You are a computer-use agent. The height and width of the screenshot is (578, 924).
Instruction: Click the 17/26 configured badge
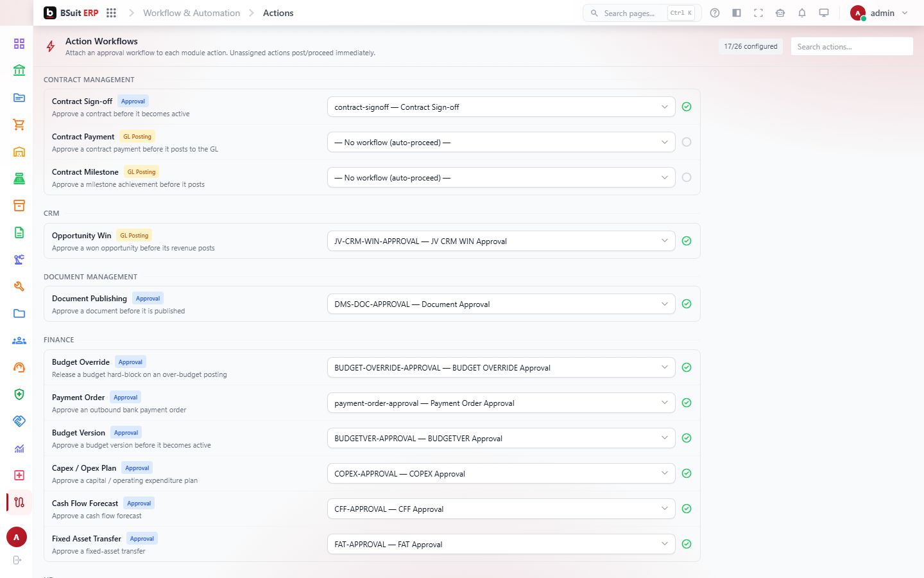click(x=751, y=46)
